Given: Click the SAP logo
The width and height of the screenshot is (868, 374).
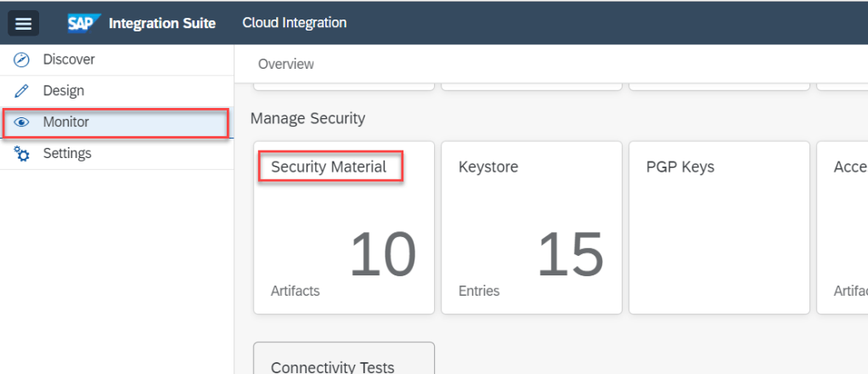Looking at the screenshot, I should click(x=85, y=23).
